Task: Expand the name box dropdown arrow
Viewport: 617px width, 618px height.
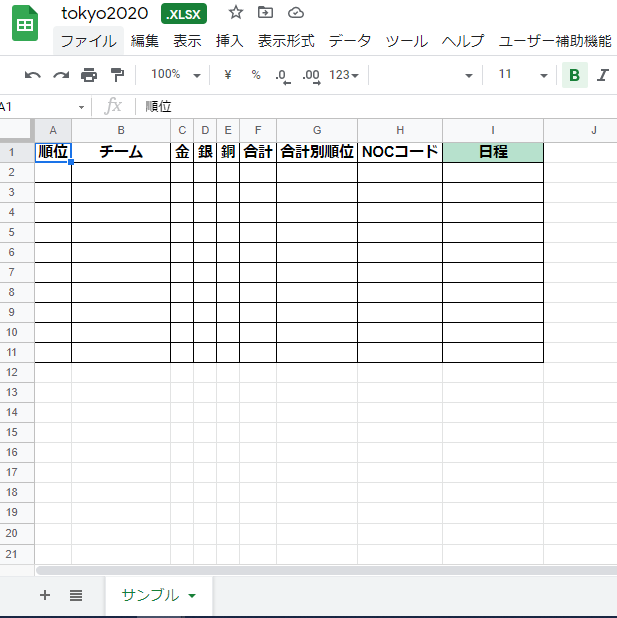Action: (81, 107)
